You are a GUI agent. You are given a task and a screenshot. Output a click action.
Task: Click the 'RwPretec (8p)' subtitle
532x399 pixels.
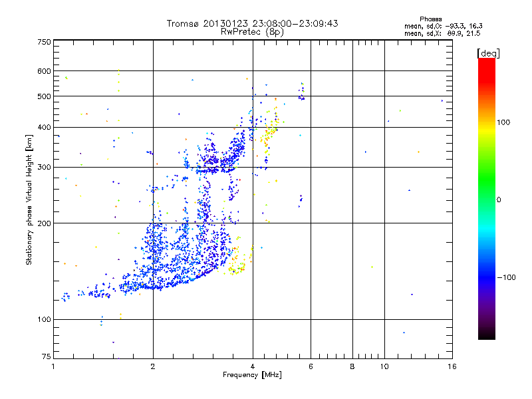[252, 32]
